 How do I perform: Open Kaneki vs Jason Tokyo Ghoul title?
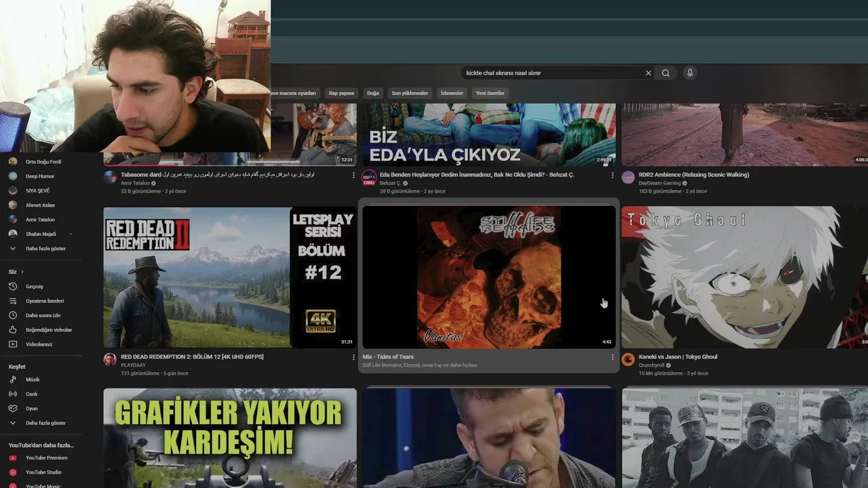pyautogui.click(x=677, y=357)
